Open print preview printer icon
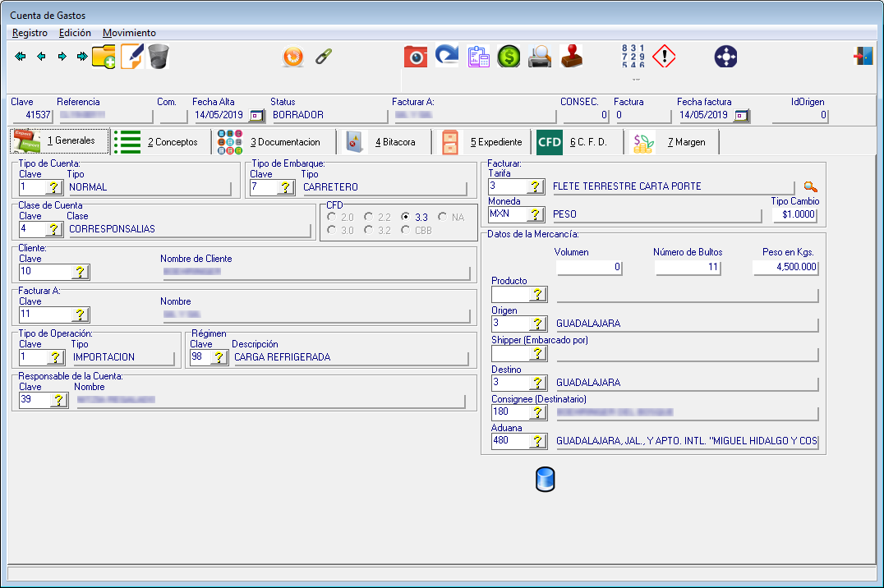The height and width of the screenshot is (588, 884). (540, 57)
